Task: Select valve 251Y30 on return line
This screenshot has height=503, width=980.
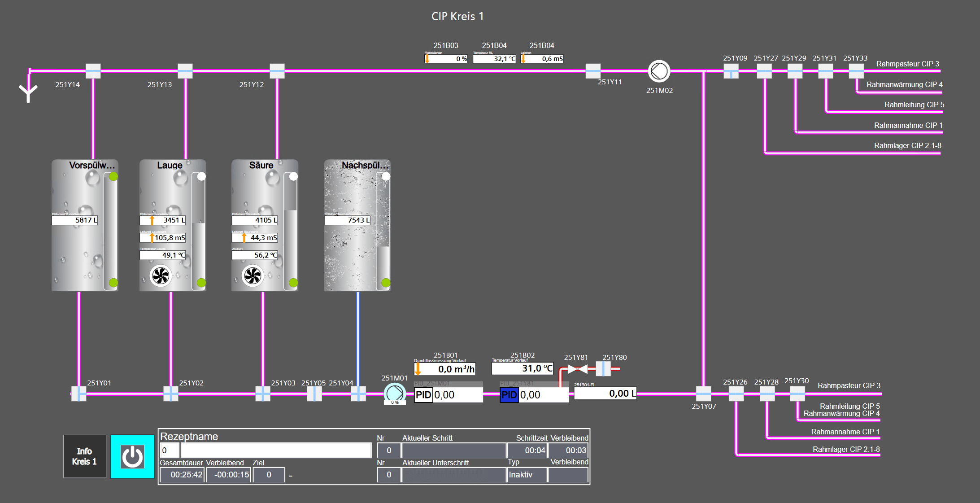Action: point(797,394)
